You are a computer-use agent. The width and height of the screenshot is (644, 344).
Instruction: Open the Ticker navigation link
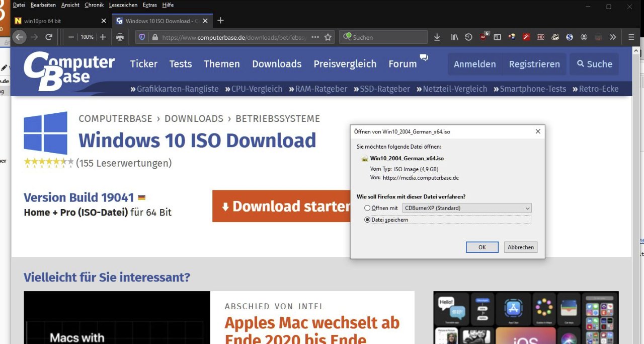tap(144, 64)
